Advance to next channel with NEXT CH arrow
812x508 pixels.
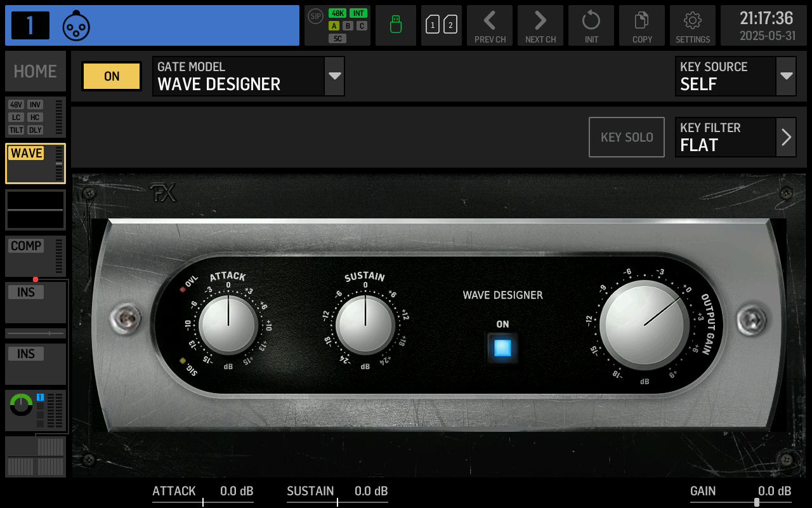(540, 25)
